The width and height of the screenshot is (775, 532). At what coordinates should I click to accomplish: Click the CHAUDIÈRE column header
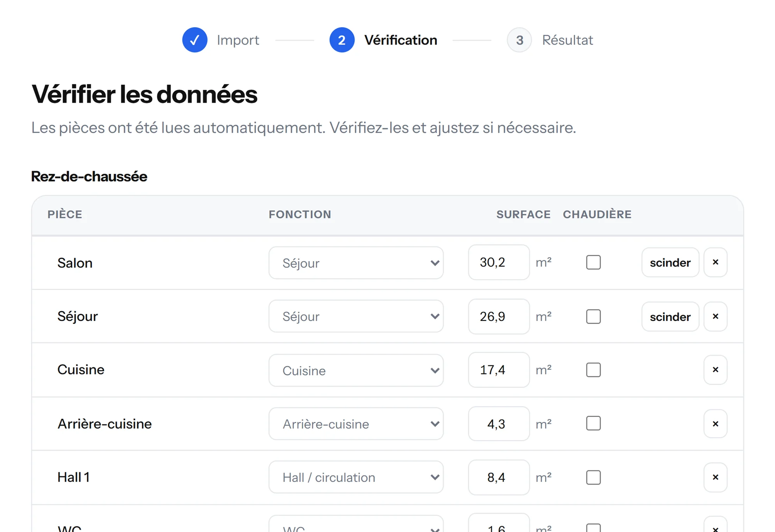click(x=597, y=214)
